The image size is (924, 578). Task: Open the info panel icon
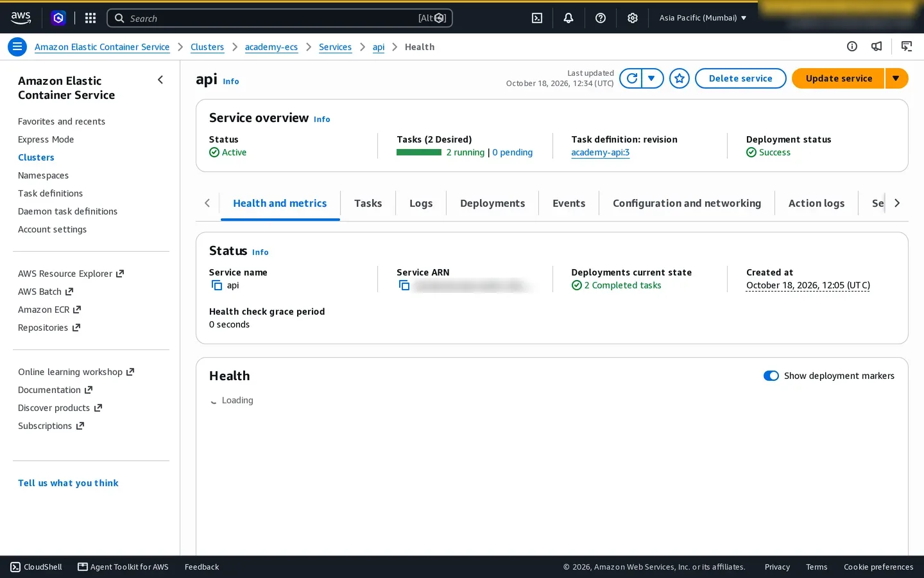852,46
